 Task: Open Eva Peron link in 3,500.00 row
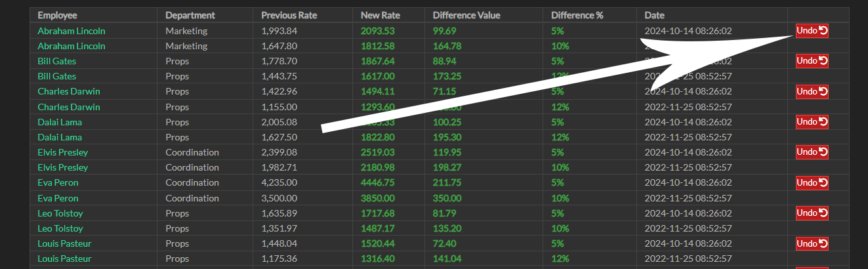(x=58, y=198)
